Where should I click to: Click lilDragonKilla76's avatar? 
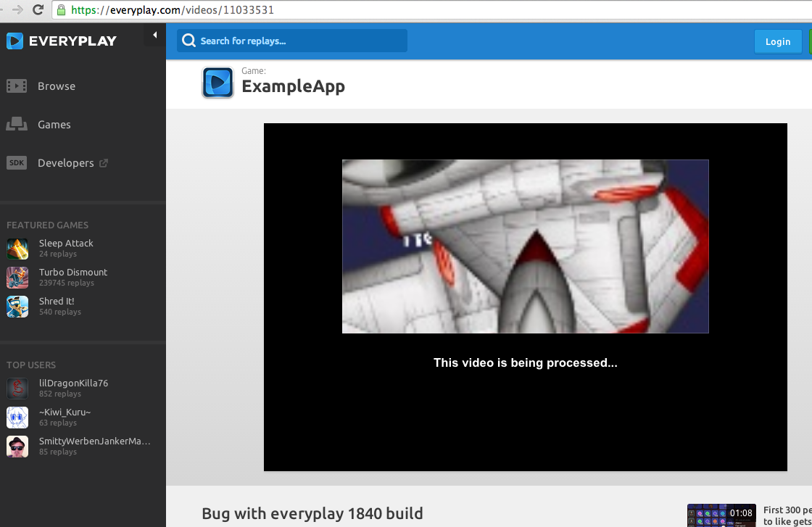(x=17, y=389)
